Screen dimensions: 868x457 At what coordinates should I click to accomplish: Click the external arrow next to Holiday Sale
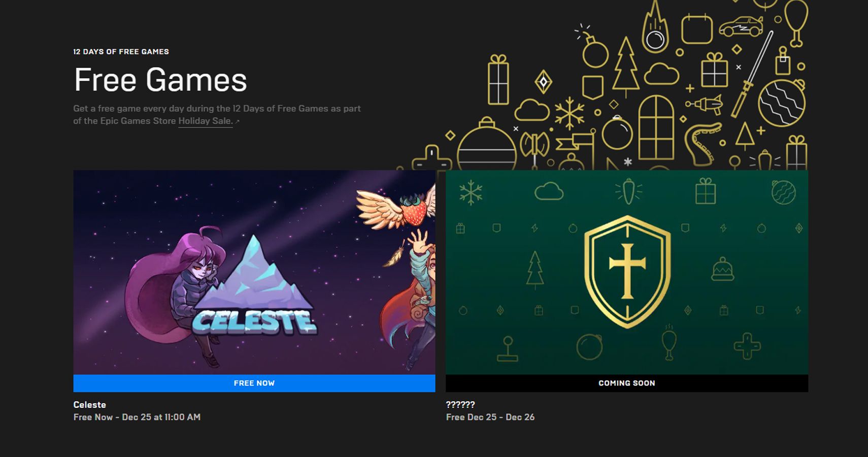(x=237, y=121)
